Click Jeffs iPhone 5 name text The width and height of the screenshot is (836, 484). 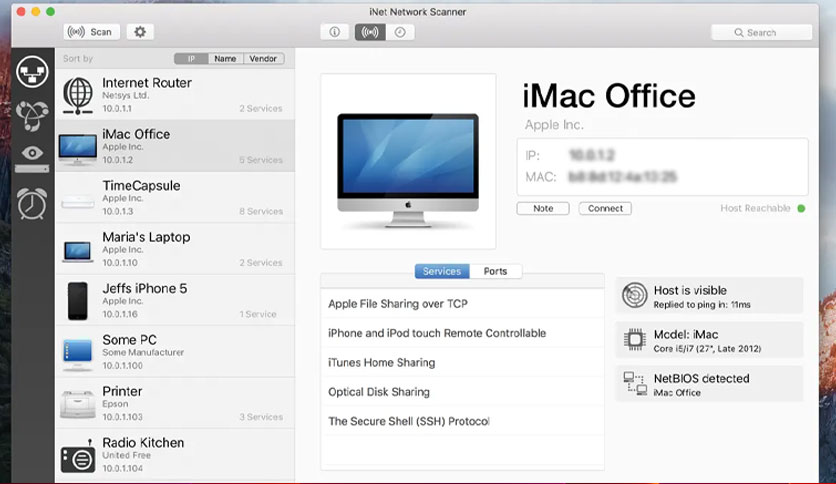click(x=144, y=288)
